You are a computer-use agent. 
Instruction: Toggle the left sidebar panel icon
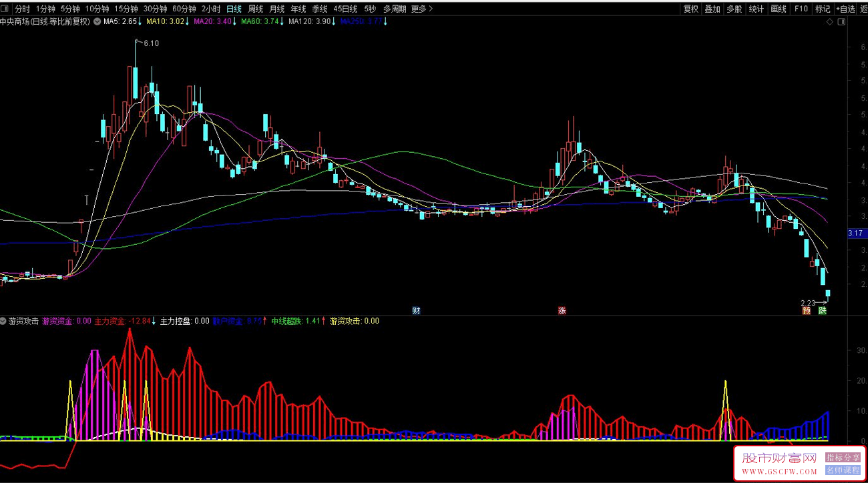5,9
